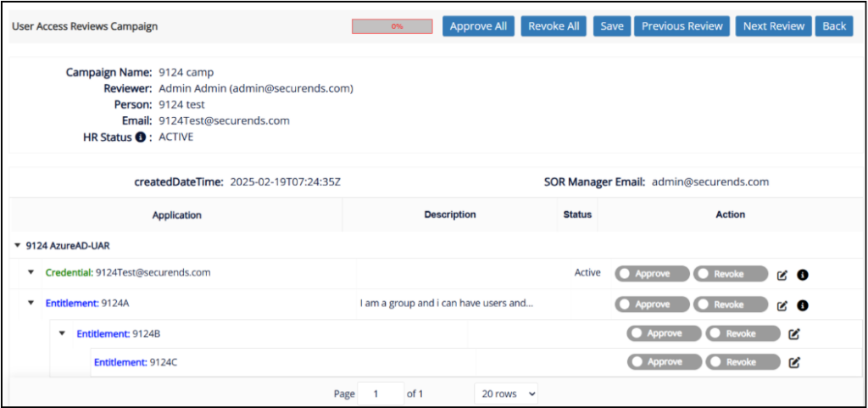Click the ACTIVE HR status value

coord(176,137)
